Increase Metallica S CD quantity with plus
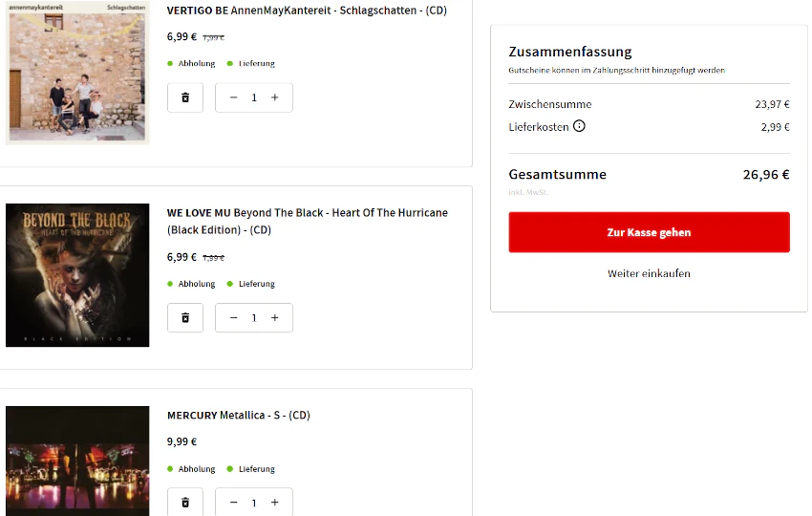Image resolution: width=812 pixels, height=516 pixels. [275, 502]
